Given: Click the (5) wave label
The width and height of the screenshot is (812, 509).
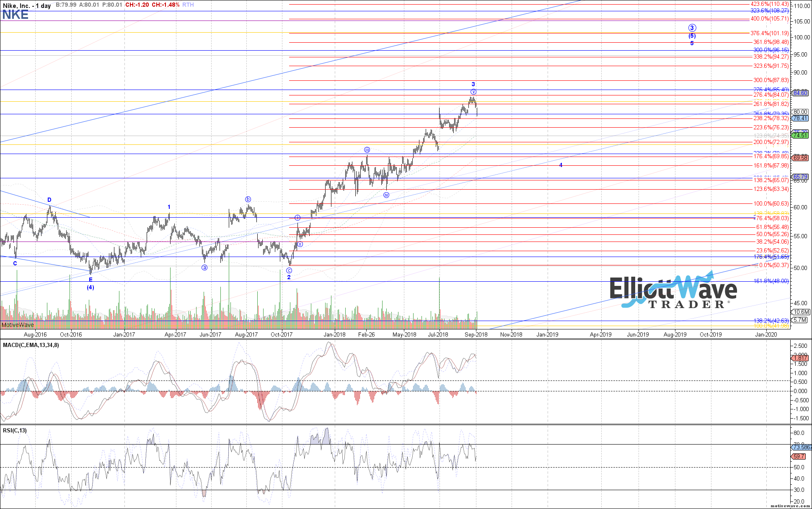Looking at the screenshot, I should click(x=692, y=36).
